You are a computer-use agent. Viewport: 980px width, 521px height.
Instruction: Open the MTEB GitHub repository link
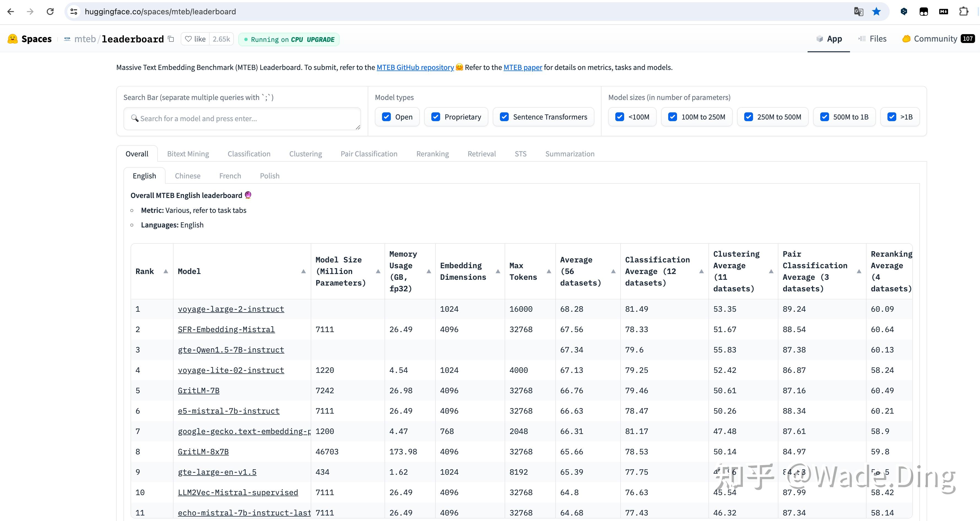click(415, 67)
